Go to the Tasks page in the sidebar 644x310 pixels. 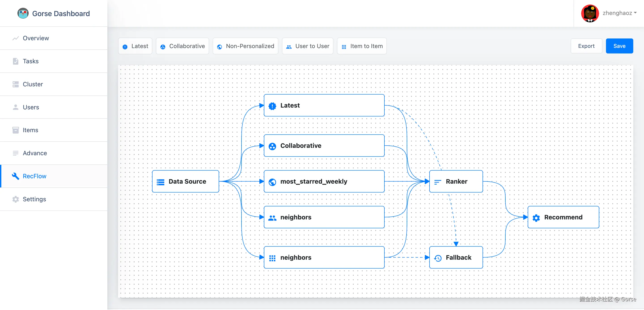pyautogui.click(x=30, y=61)
